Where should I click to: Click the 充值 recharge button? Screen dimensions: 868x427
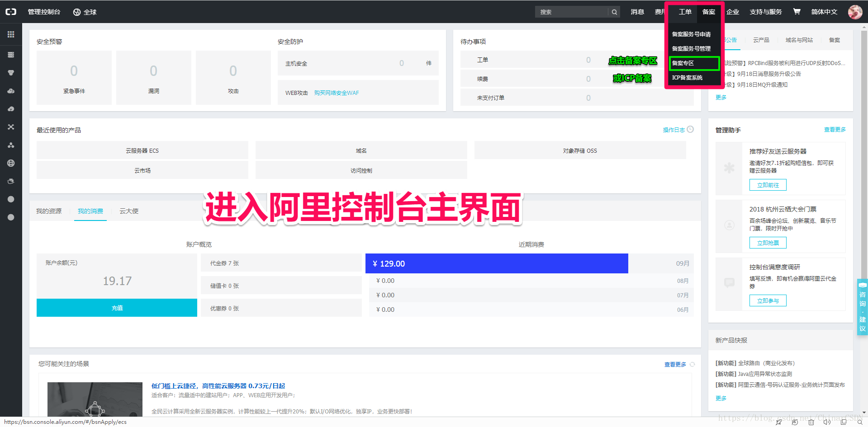(117, 308)
